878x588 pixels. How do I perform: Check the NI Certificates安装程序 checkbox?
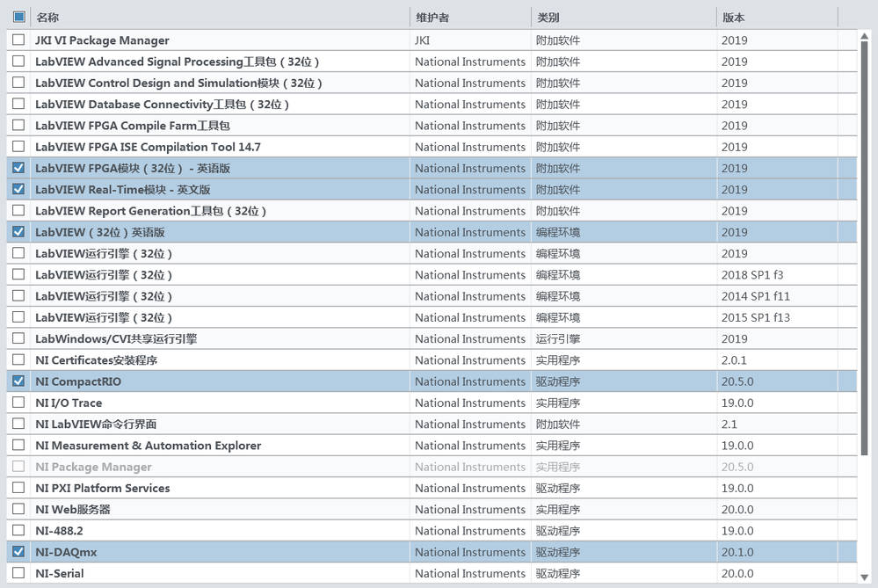(x=18, y=359)
